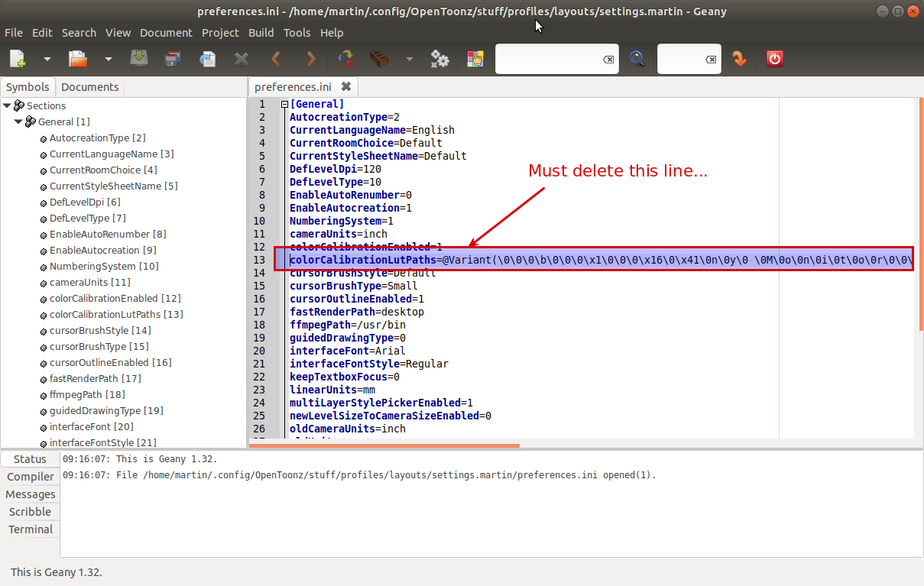Switch to the Documents sidebar tab
Viewport: 924px width, 586px height.
(89, 87)
